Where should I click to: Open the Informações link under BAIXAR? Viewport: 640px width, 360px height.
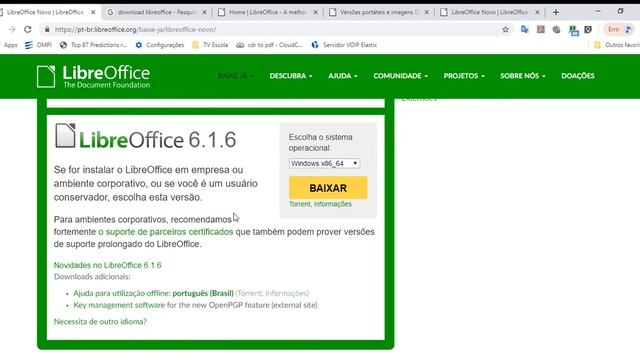coord(333,204)
